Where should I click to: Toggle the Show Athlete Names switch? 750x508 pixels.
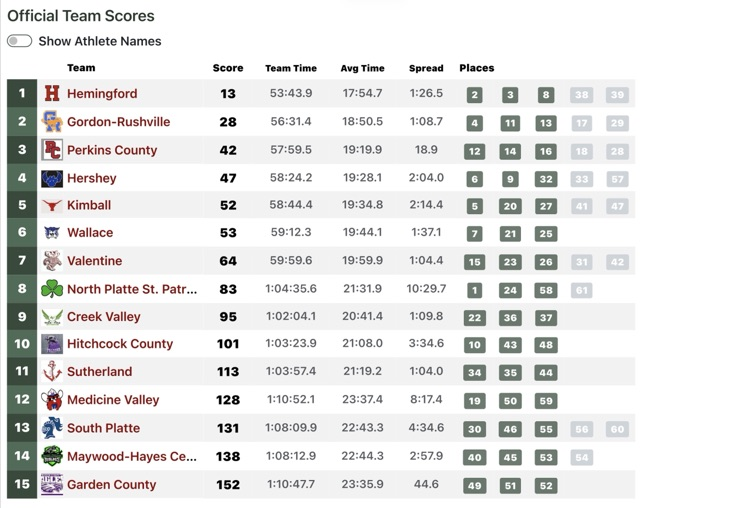click(x=20, y=41)
